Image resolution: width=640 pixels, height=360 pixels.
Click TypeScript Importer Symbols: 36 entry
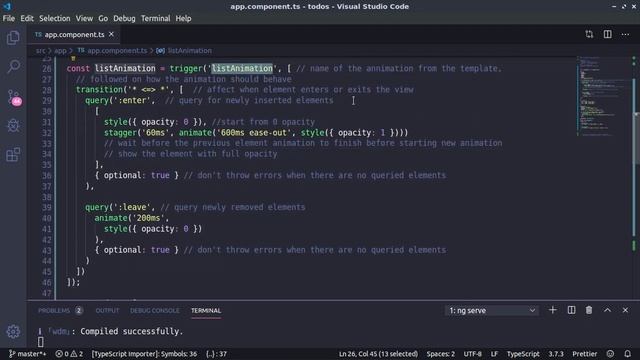click(x=144, y=354)
